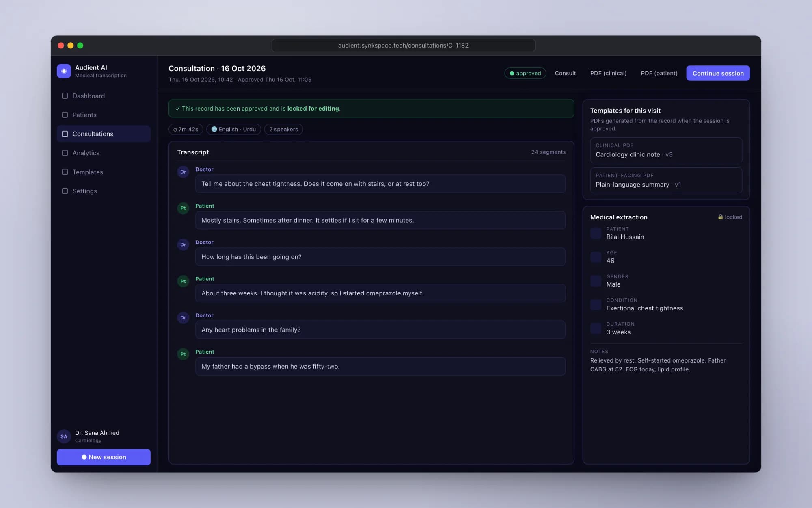Click the Templates sidebar icon
Viewport: 812px width, 508px height.
pyautogui.click(x=65, y=172)
